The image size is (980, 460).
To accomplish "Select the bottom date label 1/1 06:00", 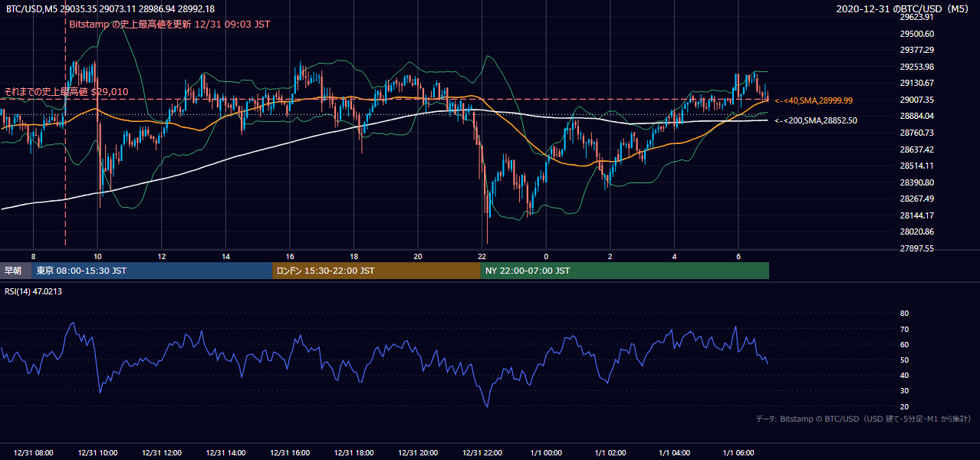I will pos(738,453).
